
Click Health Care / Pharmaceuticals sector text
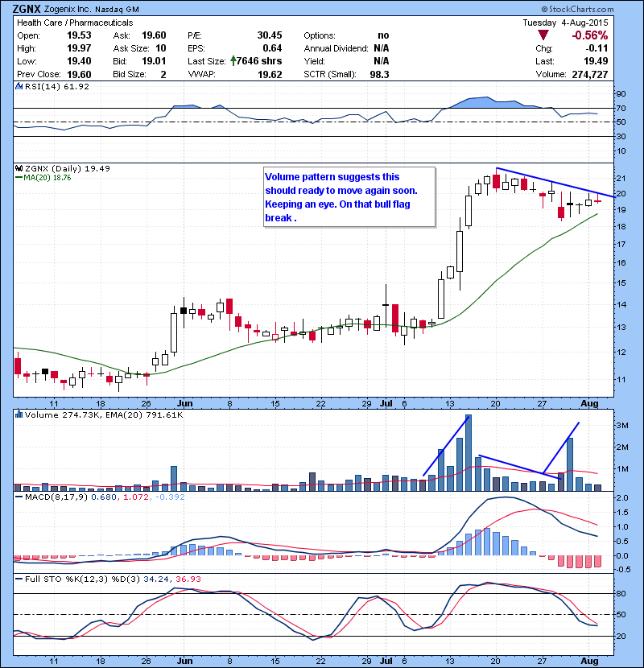pyautogui.click(x=75, y=23)
